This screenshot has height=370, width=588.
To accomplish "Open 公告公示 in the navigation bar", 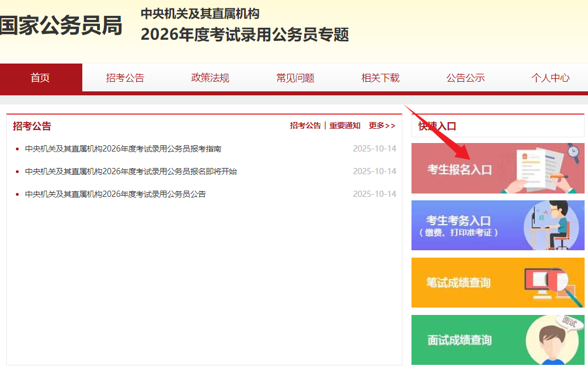I will tap(465, 78).
